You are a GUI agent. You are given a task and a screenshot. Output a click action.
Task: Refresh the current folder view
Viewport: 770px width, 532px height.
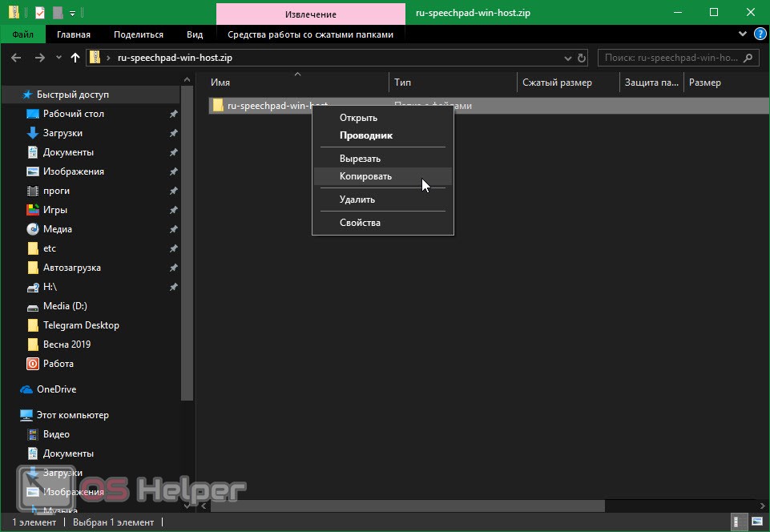tap(582, 58)
